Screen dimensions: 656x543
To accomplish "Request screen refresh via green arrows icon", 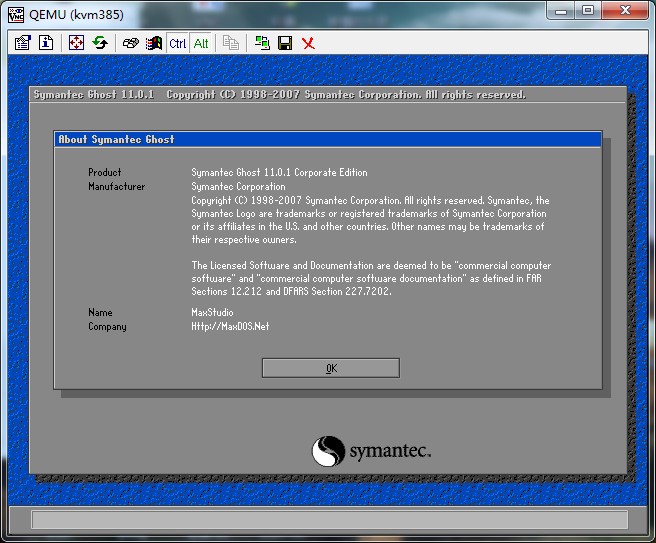I will 100,43.
